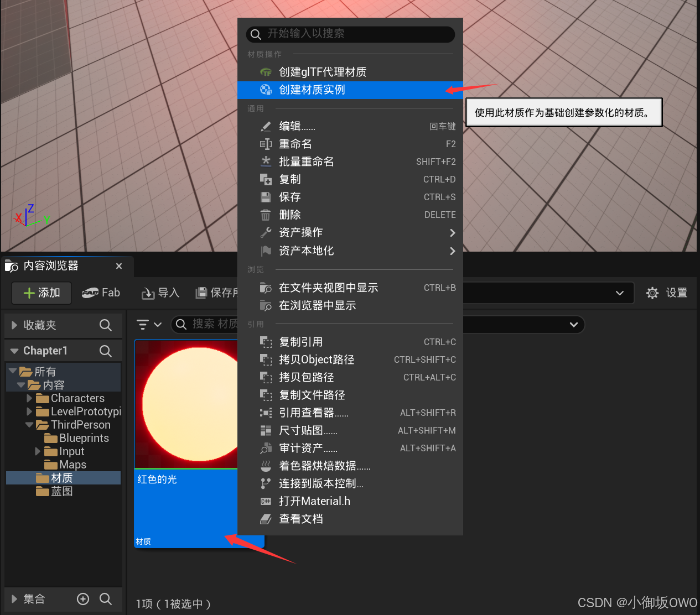Click the flag icon beside 资产本地化

point(266,251)
